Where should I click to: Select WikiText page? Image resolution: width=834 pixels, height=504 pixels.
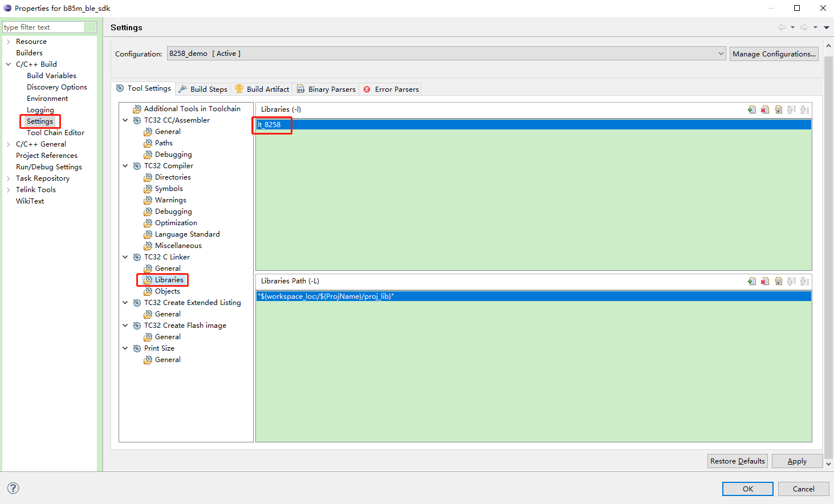pos(30,201)
